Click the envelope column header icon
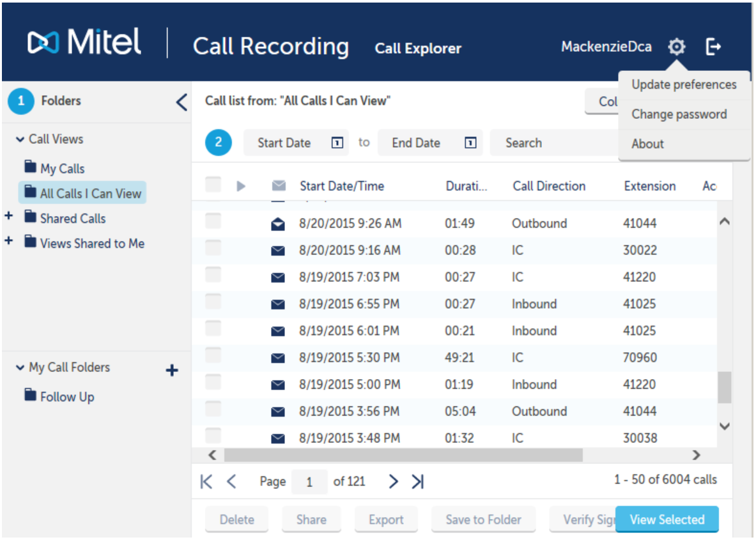This screenshot has height=542, width=756. [279, 185]
